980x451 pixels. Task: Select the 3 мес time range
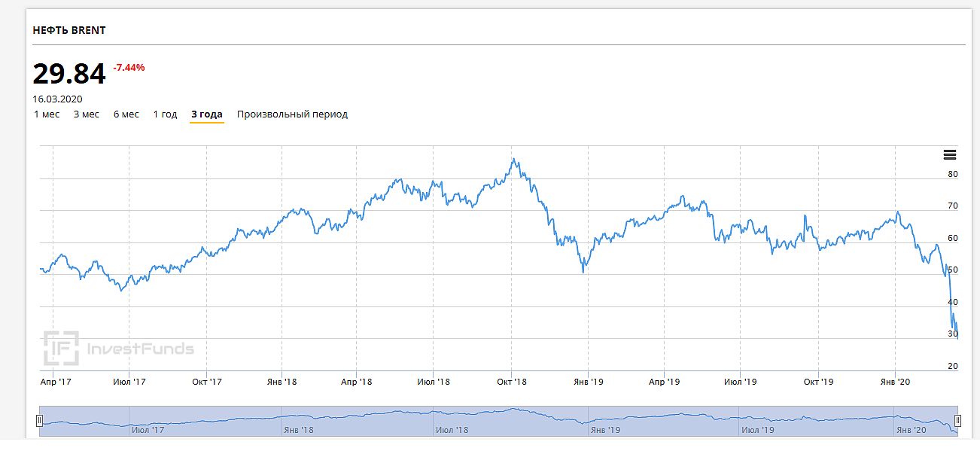click(86, 114)
